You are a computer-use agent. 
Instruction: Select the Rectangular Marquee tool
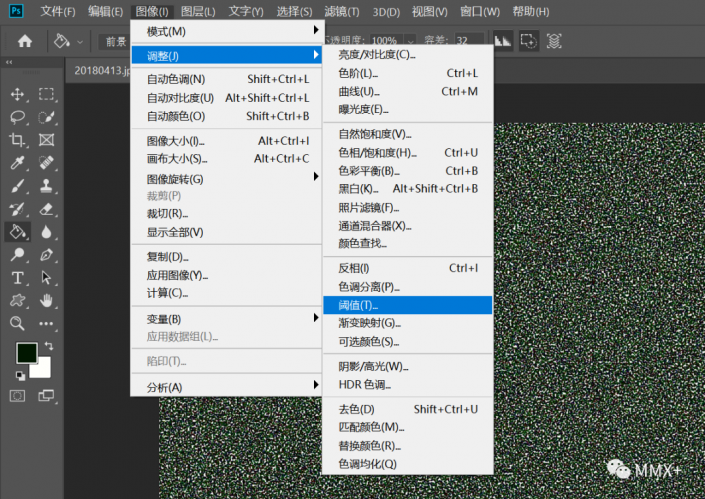[46, 94]
